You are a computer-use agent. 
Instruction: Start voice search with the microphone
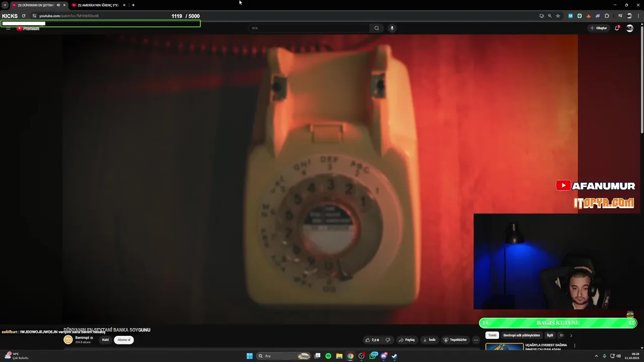point(392,28)
